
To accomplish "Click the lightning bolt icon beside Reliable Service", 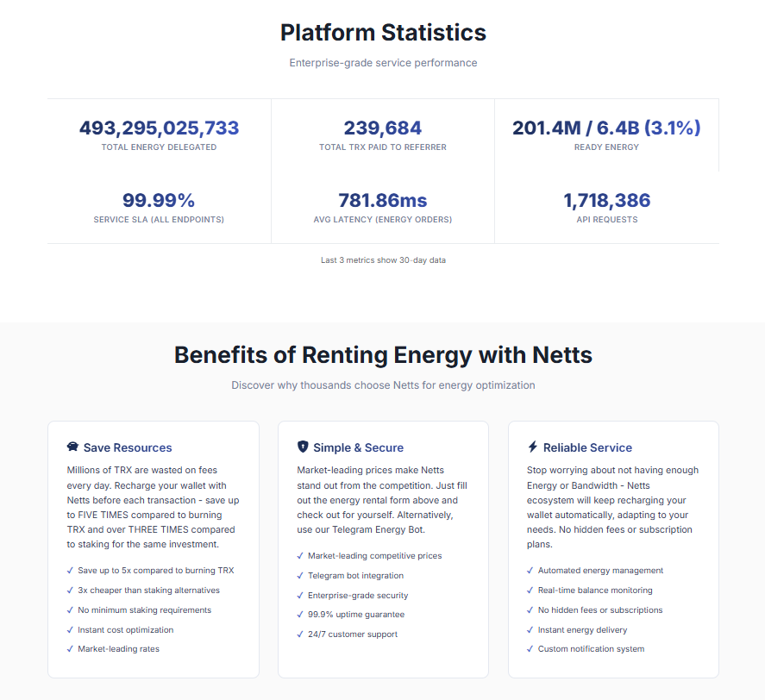I will pyautogui.click(x=533, y=447).
